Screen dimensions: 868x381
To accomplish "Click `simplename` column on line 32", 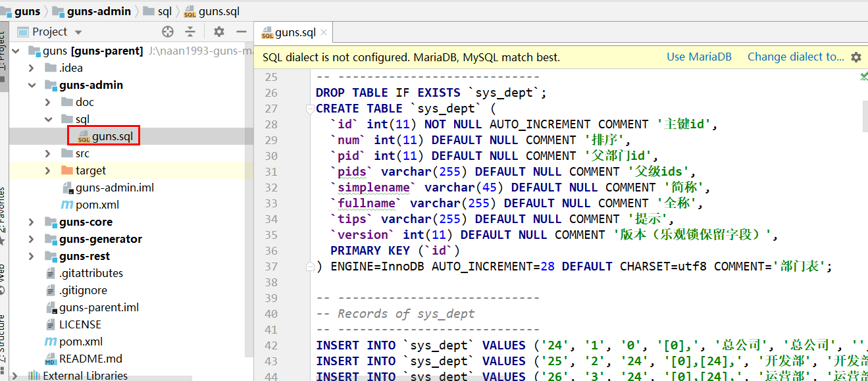I will tap(373, 188).
